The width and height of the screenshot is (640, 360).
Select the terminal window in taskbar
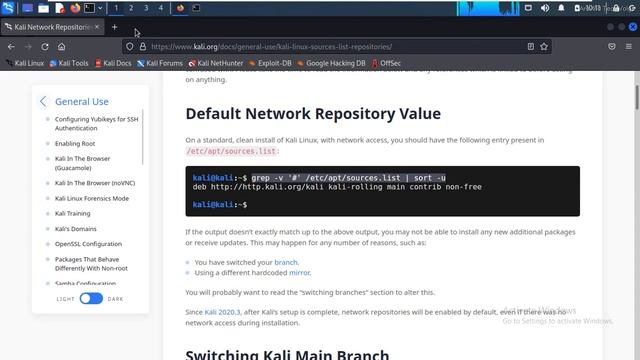[x=196, y=8]
